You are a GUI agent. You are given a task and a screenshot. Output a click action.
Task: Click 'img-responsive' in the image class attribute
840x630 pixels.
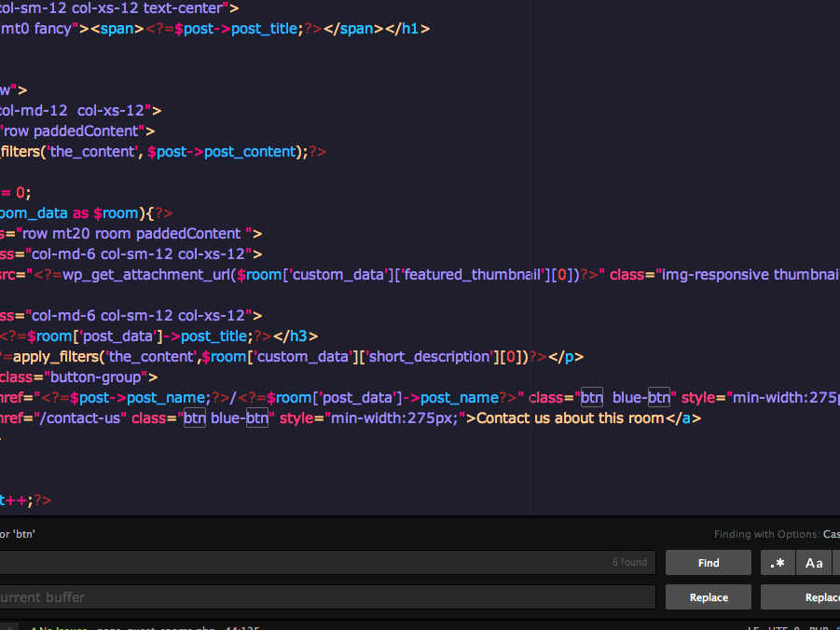(715, 275)
